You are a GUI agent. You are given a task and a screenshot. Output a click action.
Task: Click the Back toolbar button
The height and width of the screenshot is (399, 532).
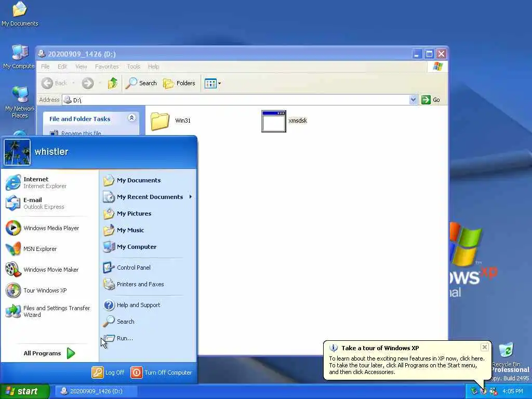tap(54, 83)
